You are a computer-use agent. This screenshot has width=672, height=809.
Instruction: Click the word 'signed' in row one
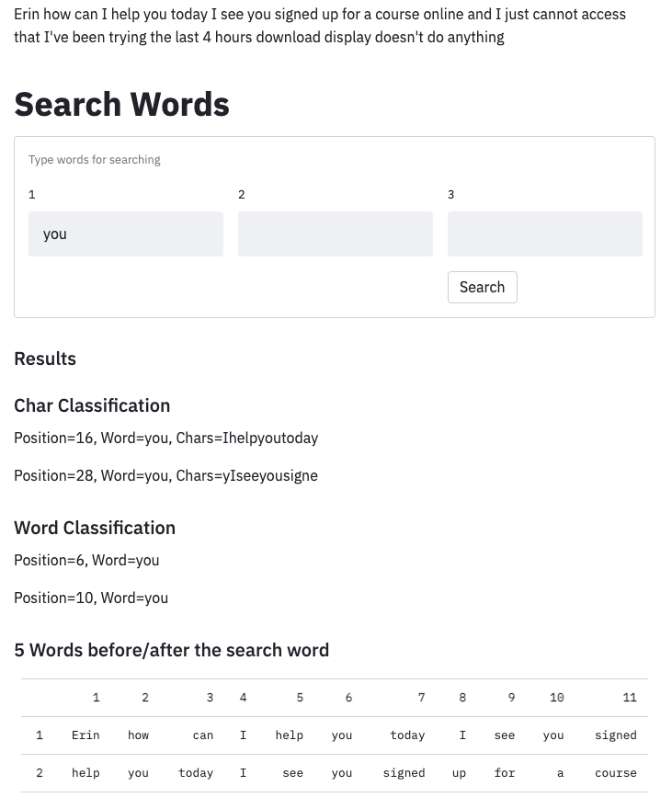(615, 735)
